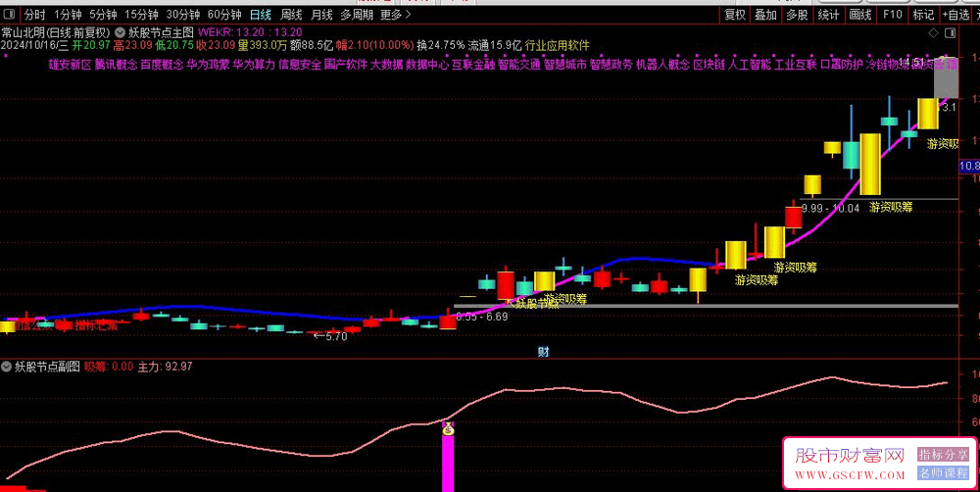
Task: Switch to the 15分钟 period tab
Action: tap(141, 15)
